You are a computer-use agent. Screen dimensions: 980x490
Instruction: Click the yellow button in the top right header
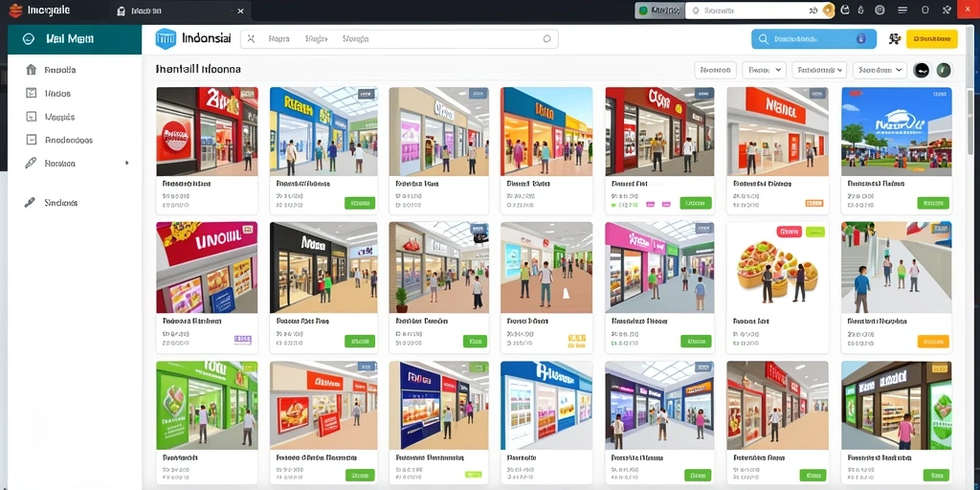point(932,38)
